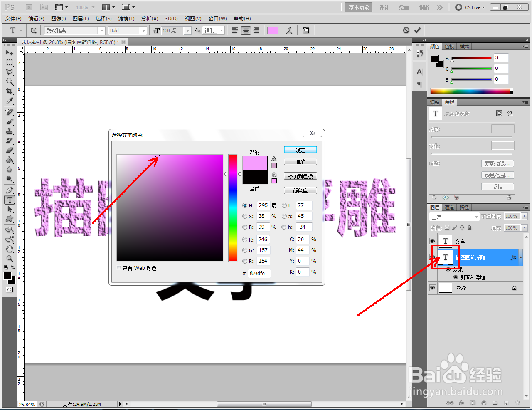Hide the 文字 layer with eye icon
Screen dimensions: 532x410
tap(432, 241)
